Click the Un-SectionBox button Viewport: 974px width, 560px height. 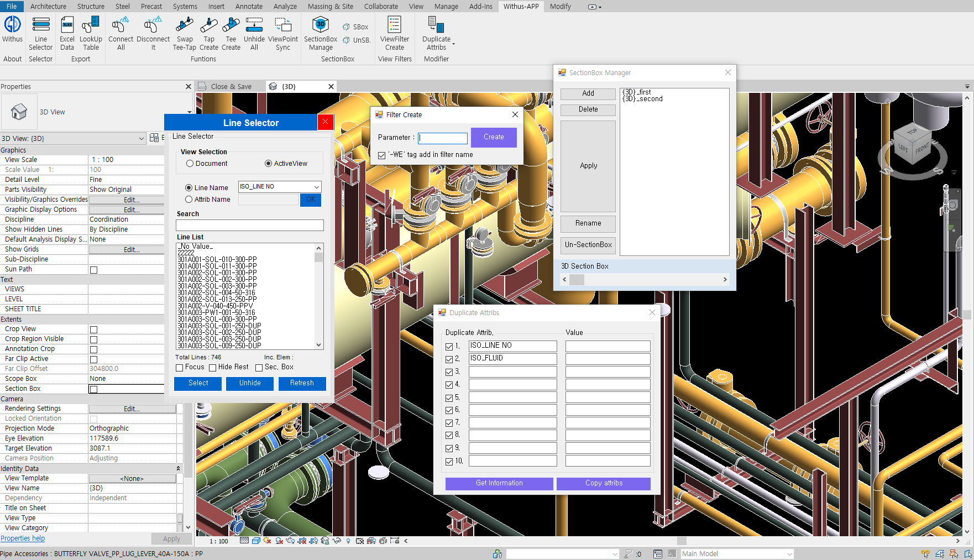588,245
